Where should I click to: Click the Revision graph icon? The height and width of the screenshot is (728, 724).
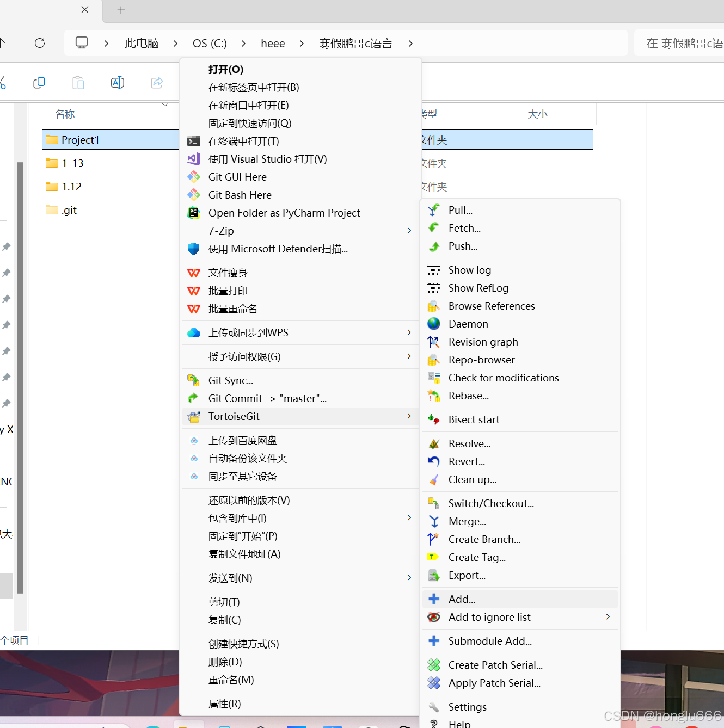click(434, 342)
